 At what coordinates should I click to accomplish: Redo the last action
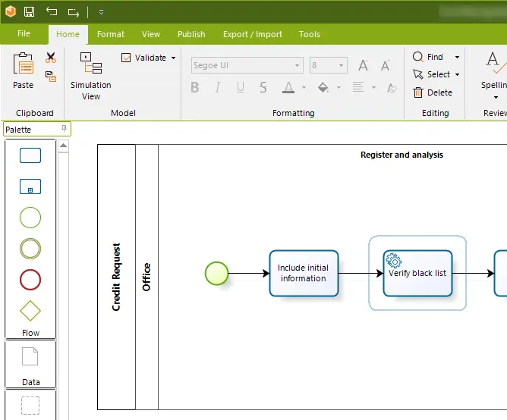(74, 12)
